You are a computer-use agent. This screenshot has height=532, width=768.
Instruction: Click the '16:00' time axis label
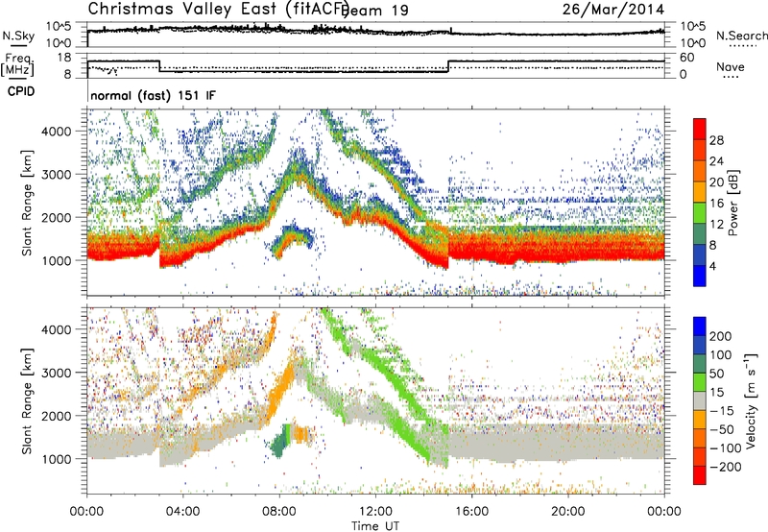[471, 512]
